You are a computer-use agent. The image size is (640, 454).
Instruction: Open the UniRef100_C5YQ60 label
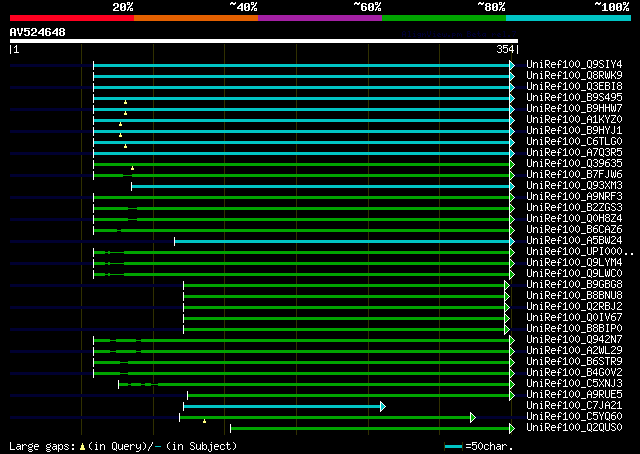(574, 417)
